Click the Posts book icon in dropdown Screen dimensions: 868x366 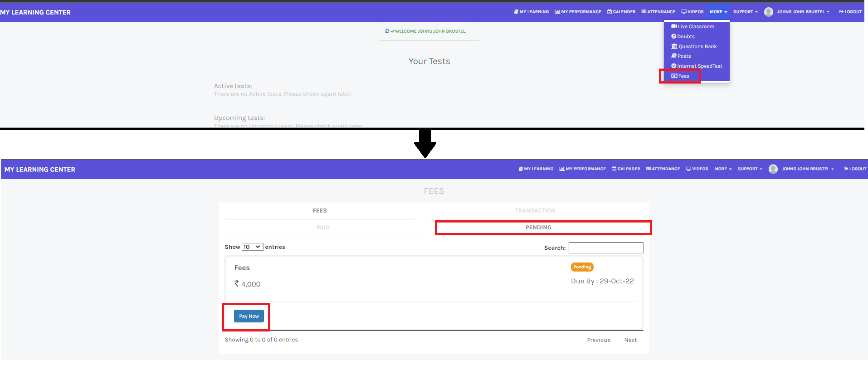point(674,56)
